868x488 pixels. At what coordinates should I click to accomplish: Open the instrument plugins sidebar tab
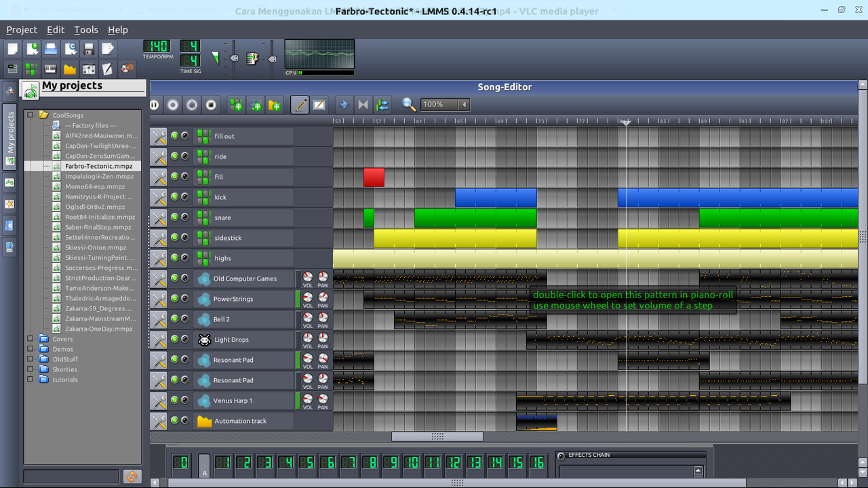coord(9,91)
